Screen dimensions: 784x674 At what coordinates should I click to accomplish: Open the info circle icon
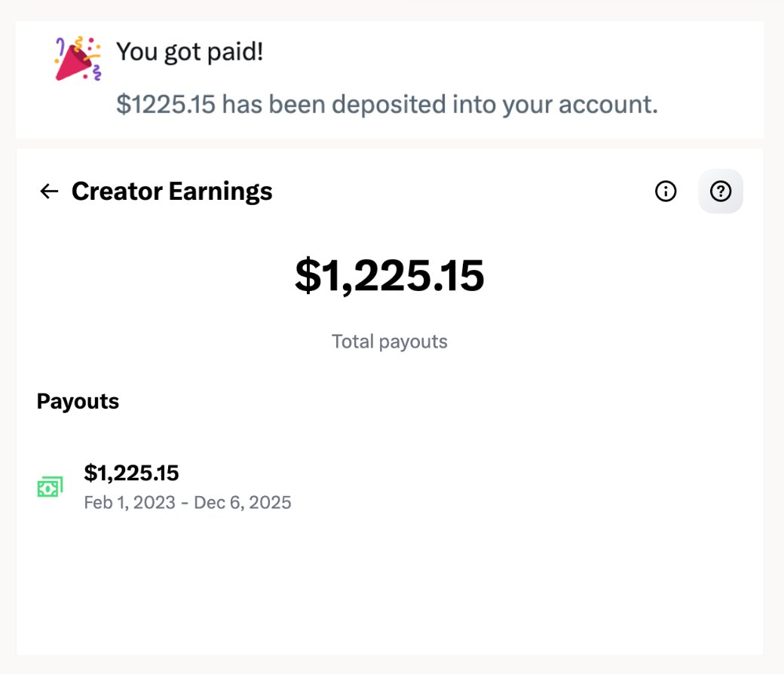pyautogui.click(x=665, y=191)
